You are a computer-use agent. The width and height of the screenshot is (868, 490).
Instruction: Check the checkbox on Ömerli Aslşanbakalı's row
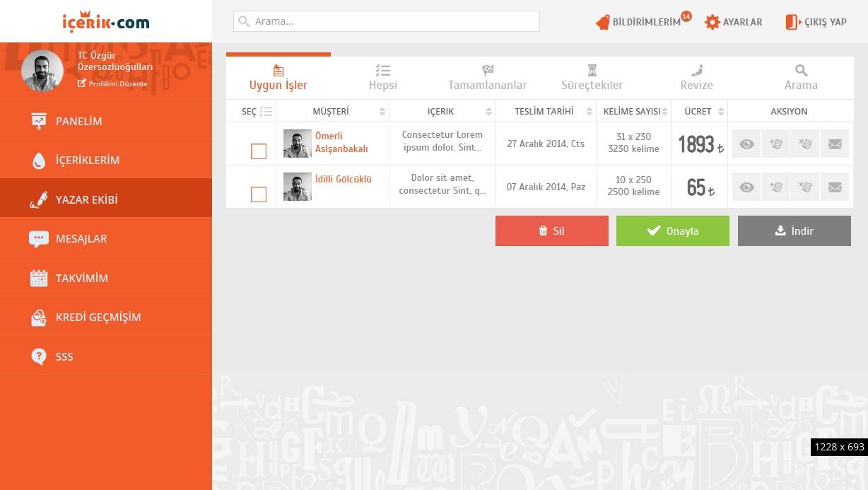point(259,151)
